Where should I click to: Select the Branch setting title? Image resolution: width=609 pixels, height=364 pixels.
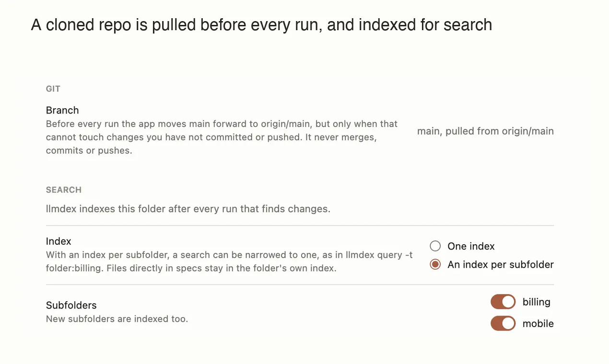62,110
